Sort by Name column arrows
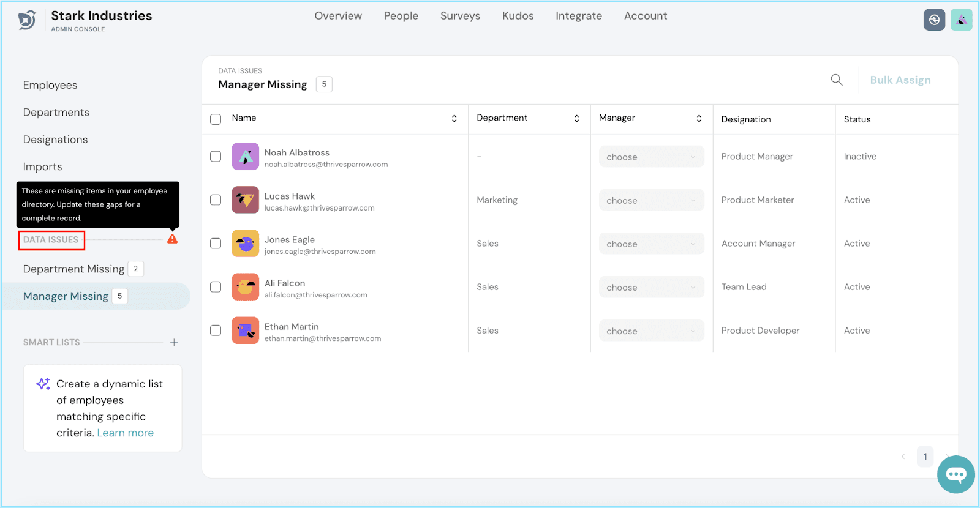Image resolution: width=980 pixels, height=508 pixels. tap(454, 118)
